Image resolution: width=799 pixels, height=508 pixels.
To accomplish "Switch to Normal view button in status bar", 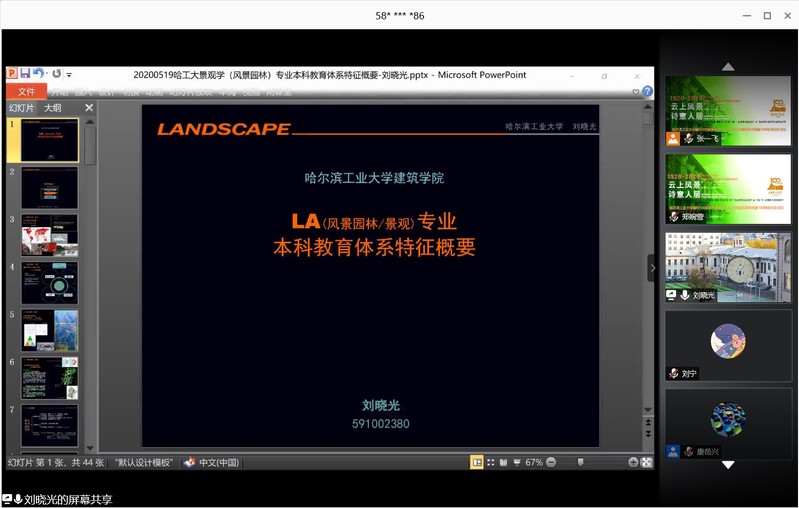I will pos(476,462).
